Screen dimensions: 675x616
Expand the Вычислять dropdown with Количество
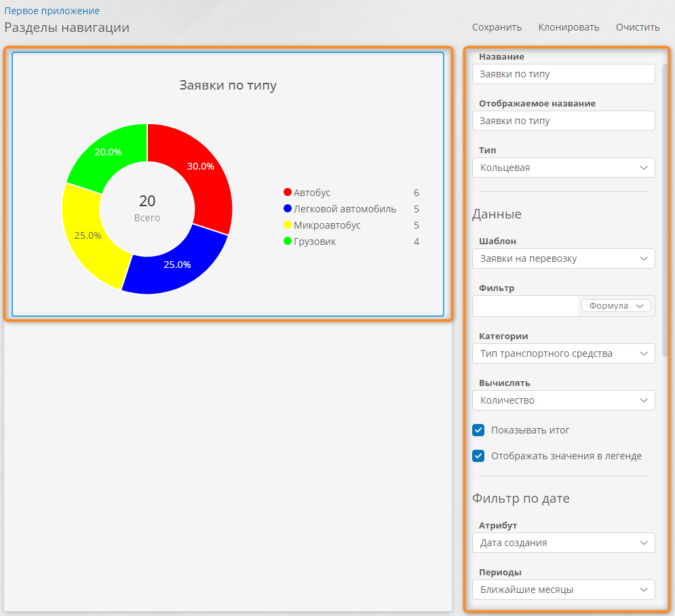point(563,400)
